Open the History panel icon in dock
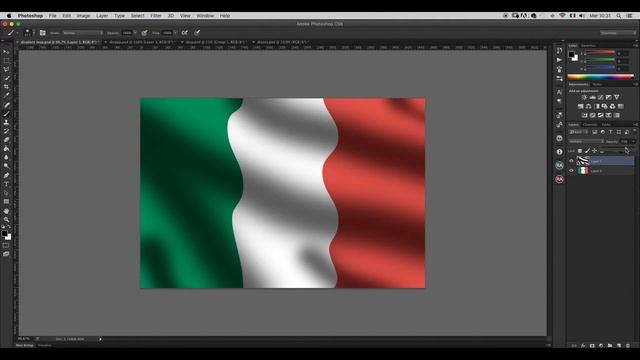640x360 pixels. [x=559, y=51]
